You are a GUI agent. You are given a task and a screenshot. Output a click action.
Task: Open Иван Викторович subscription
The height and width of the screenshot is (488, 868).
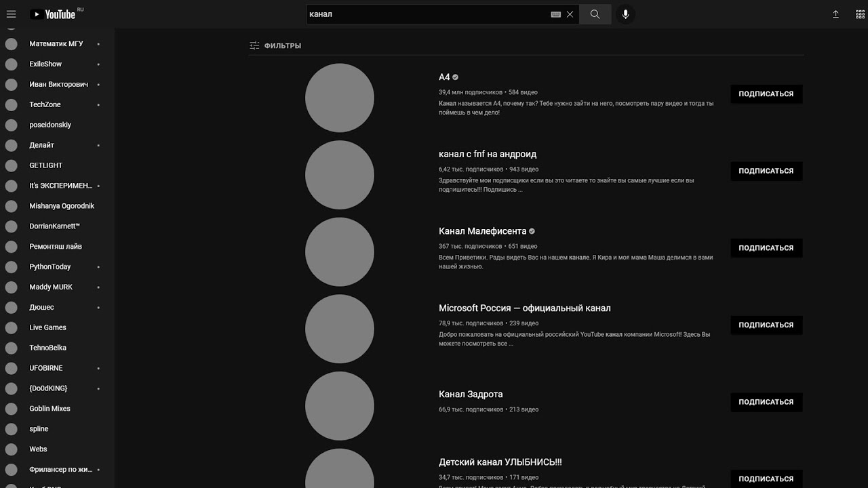57,85
